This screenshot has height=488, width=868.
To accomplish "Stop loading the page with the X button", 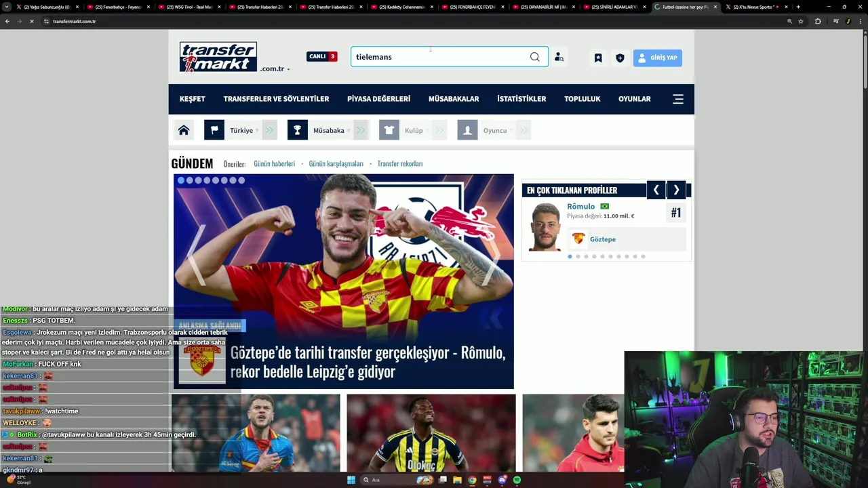I will tap(31, 21).
